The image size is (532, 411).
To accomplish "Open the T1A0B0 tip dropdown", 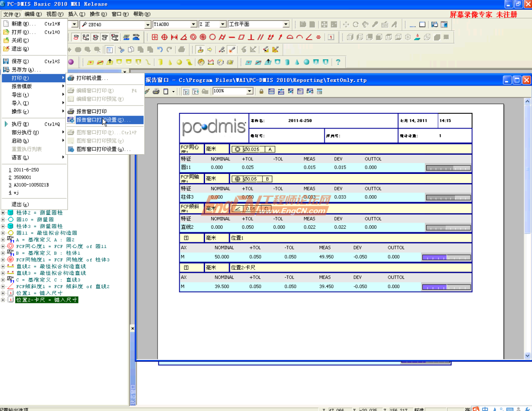I will click(194, 24).
